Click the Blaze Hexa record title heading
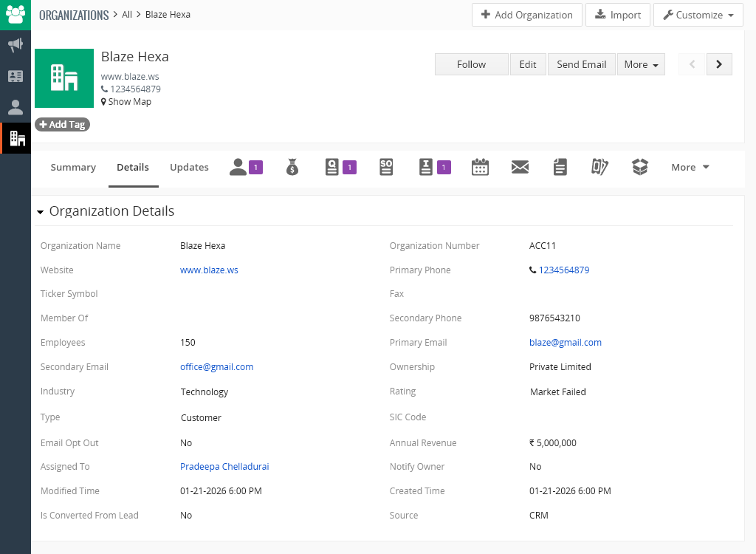Viewport: 756px width, 554px height. tap(135, 57)
